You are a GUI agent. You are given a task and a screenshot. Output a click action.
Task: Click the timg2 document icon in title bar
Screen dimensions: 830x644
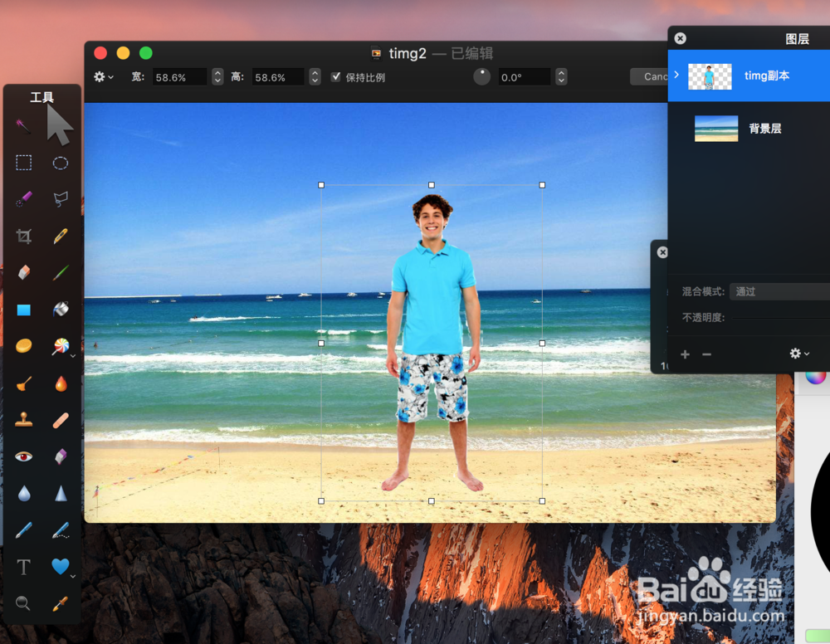point(376,53)
